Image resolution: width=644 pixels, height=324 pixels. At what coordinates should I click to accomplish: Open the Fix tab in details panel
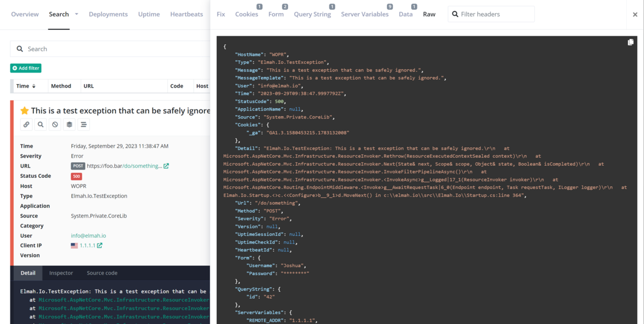[221, 14]
